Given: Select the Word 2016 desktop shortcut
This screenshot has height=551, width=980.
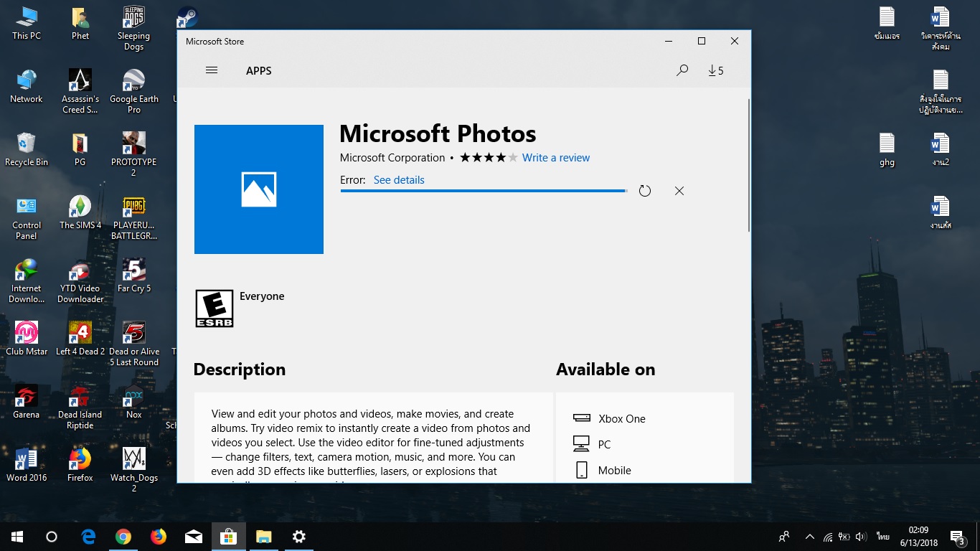Looking at the screenshot, I should (x=27, y=465).
